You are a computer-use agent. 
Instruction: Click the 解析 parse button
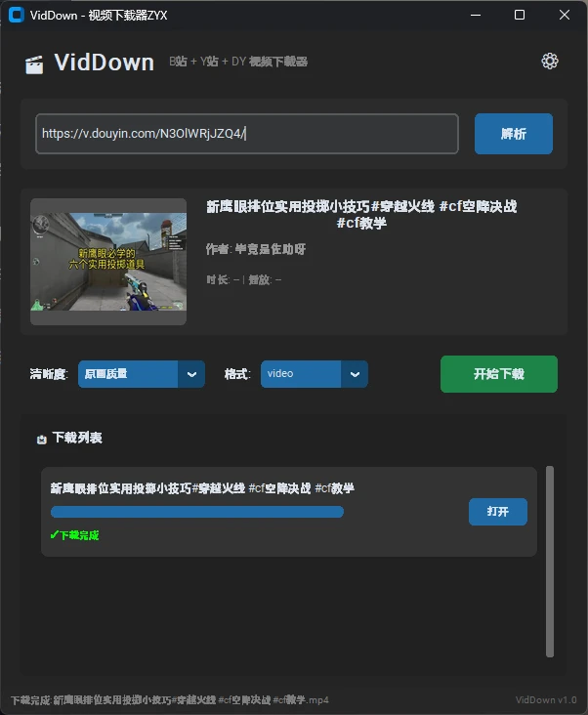click(x=513, y=134)
